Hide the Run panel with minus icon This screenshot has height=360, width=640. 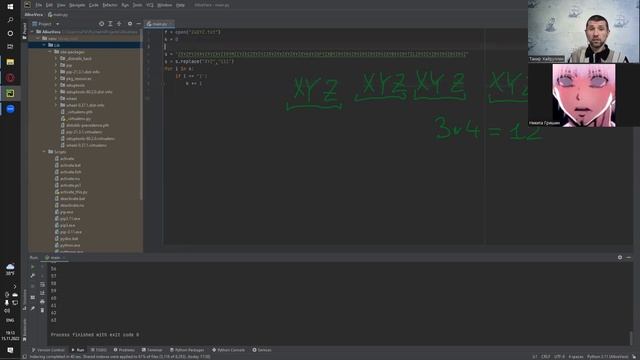(x=629, y=258)
